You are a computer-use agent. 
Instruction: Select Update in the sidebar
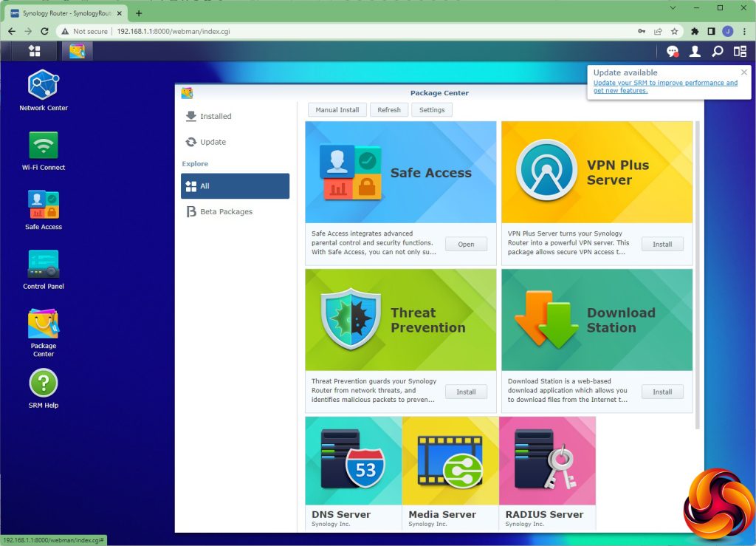(x=235, y=142)
